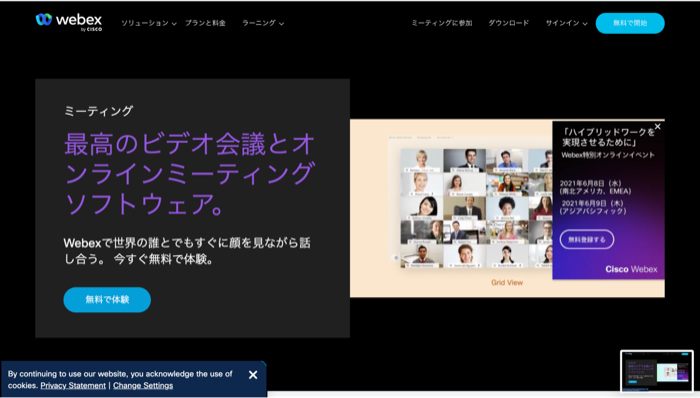Click the Cisco Webex text in event banner
Viewport: 700px width, 398px height.
[x=631, y=269]
